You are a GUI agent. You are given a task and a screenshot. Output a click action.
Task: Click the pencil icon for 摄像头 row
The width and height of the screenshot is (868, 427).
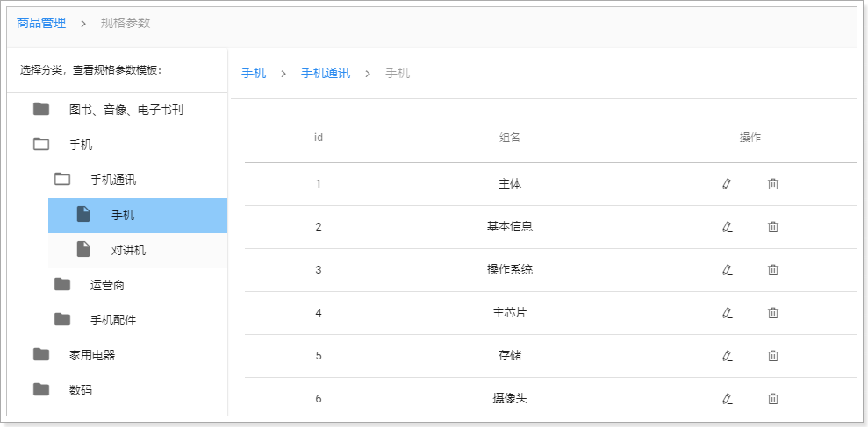727,399
